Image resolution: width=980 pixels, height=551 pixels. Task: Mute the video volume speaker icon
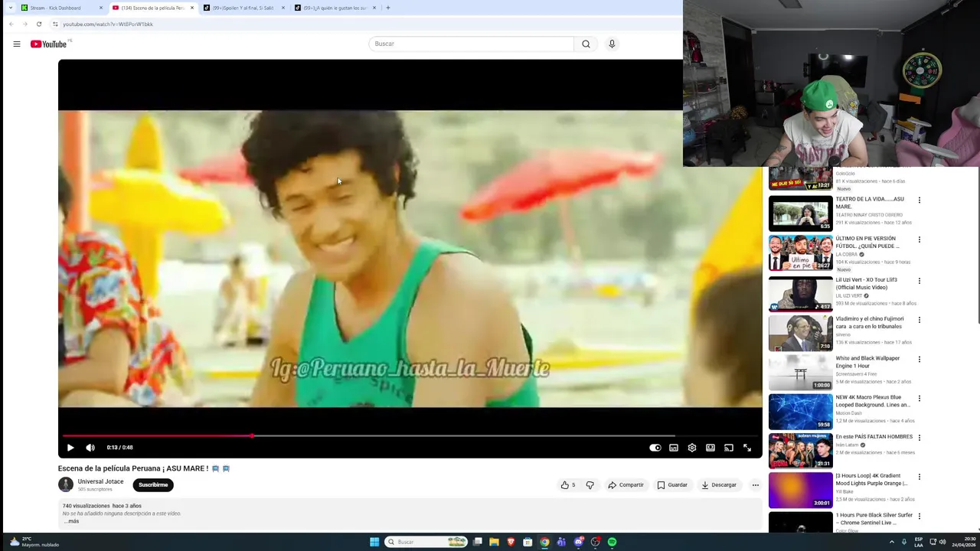[x=90, y=448]
